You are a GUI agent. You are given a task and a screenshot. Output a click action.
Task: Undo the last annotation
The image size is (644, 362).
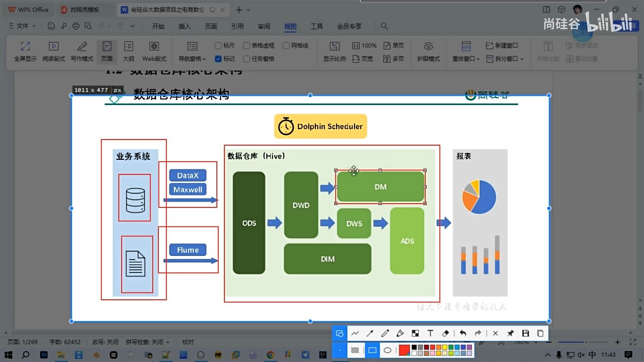click(463, 333)
